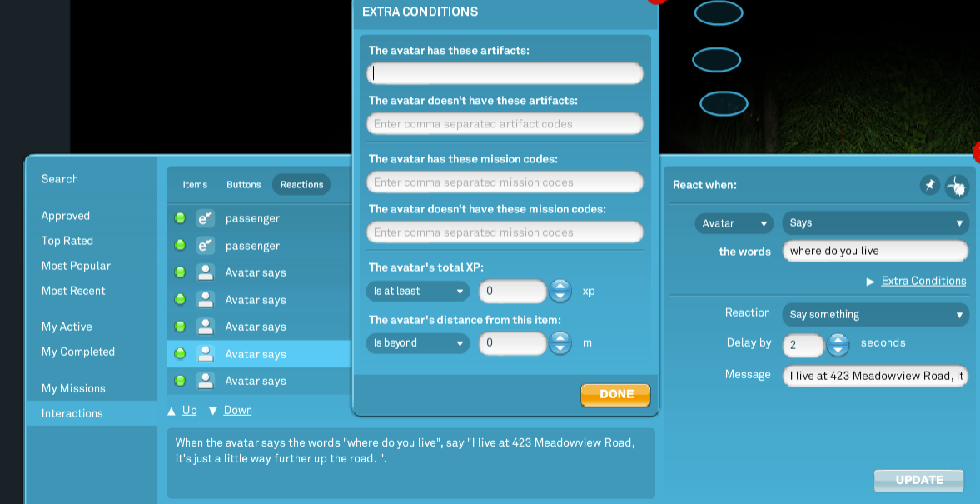Show Top Rated missions
The width and height of the screenshot is (980, 504).
(67, 241)
